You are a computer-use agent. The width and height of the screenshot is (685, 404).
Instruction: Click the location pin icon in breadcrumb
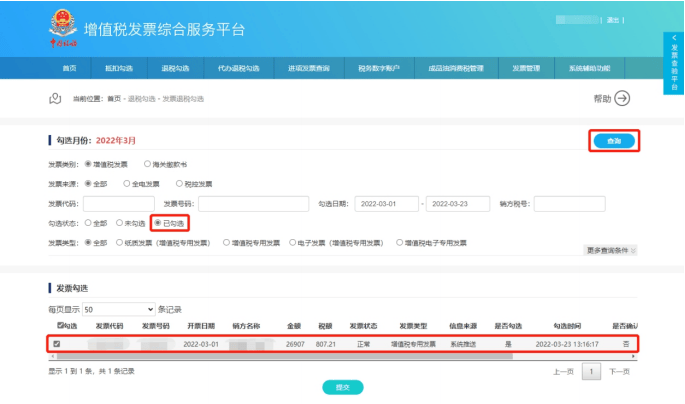(x=56, y=98)
